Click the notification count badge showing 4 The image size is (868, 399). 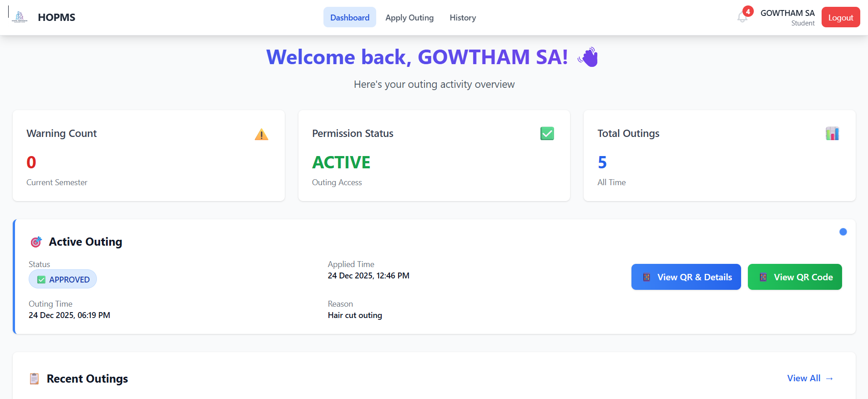(748, 11)
